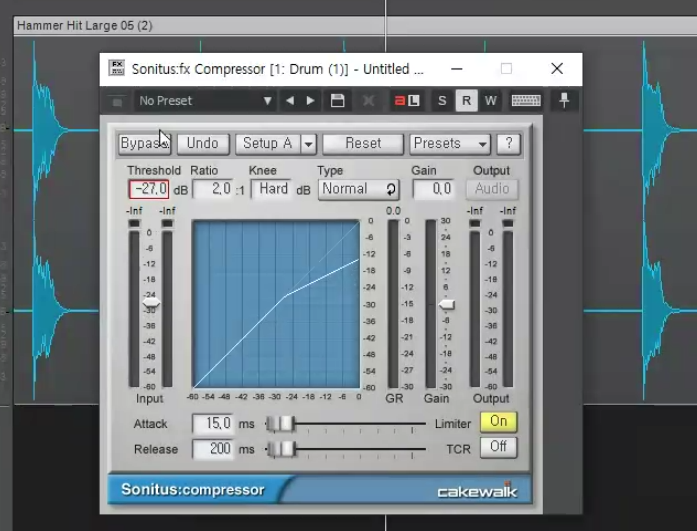
Task: Click the compression curve graph display
Action: 276,304
